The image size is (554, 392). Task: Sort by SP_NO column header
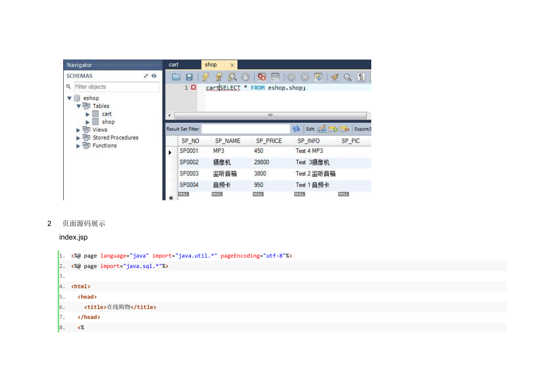click(x=190, y=141)
